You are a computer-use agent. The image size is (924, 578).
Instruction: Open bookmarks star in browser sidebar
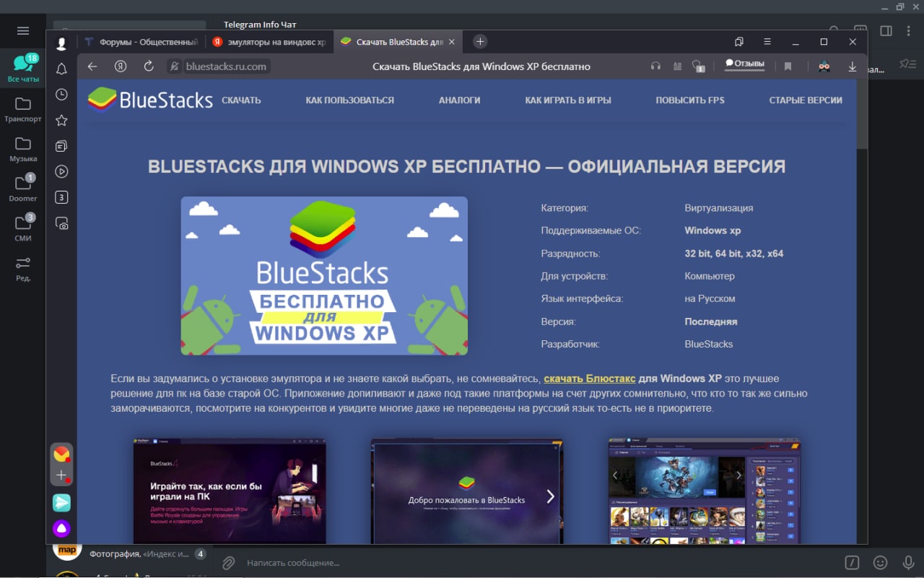61,120
